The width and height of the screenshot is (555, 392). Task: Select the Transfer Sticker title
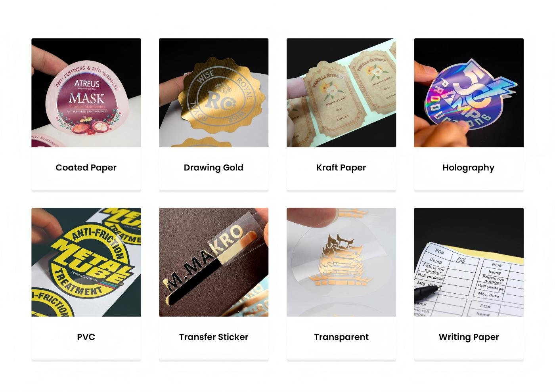(x=214, y=337)
